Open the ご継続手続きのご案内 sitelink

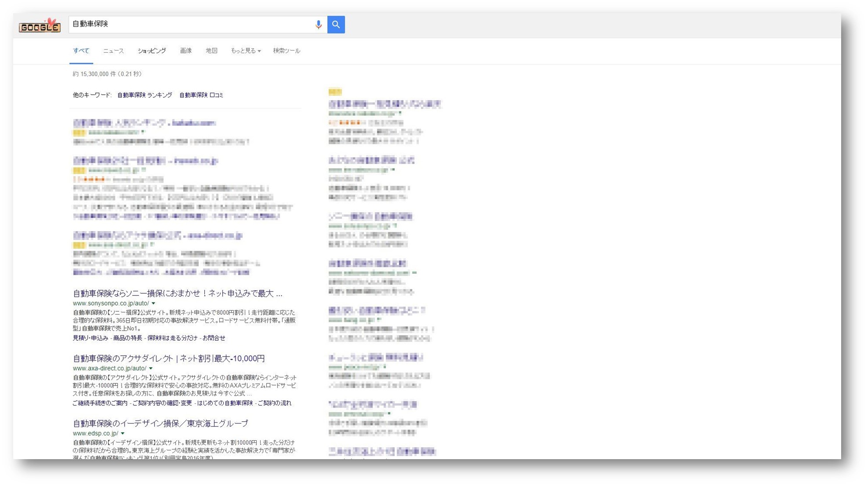click(x=100, y=403)
